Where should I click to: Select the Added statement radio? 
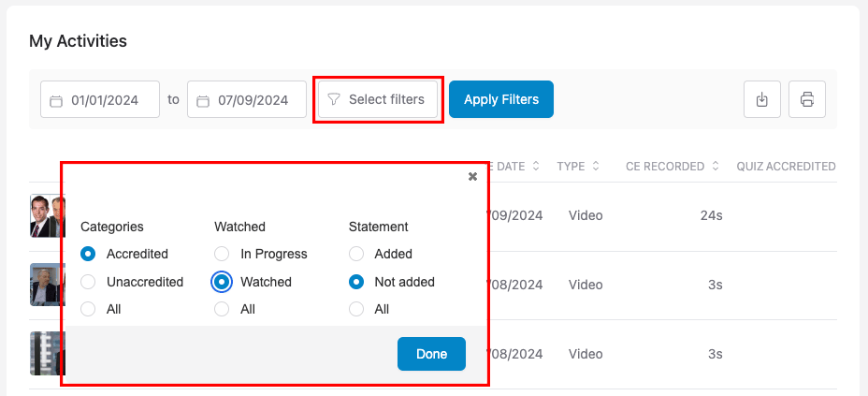[356, 254]
